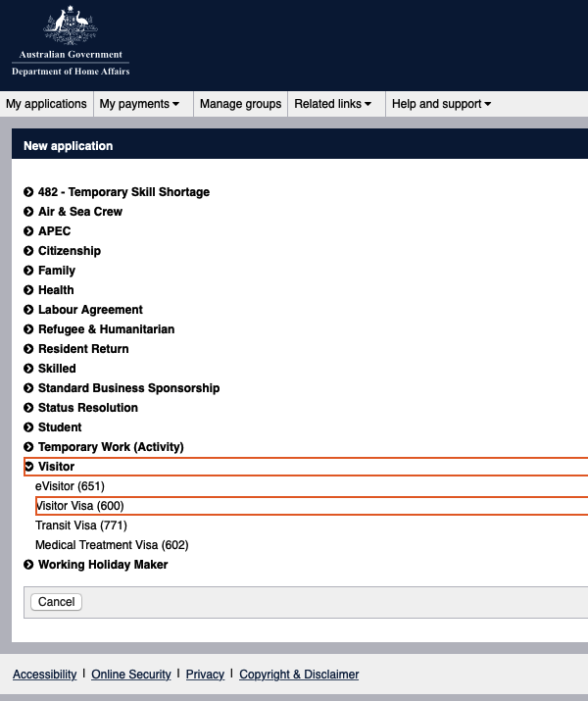Select Visitor Visa (600)
This screenshot has width=588, height=701.
pos(80,506)
